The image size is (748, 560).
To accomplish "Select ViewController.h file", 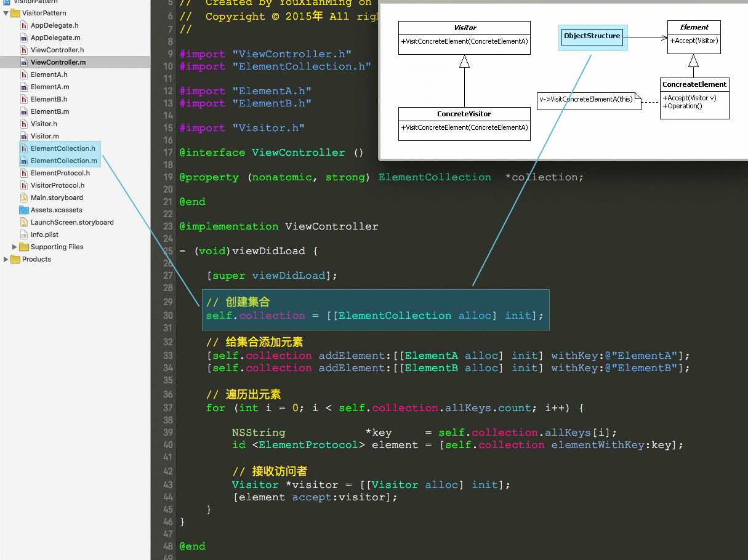I will click(x=57, y=50).
